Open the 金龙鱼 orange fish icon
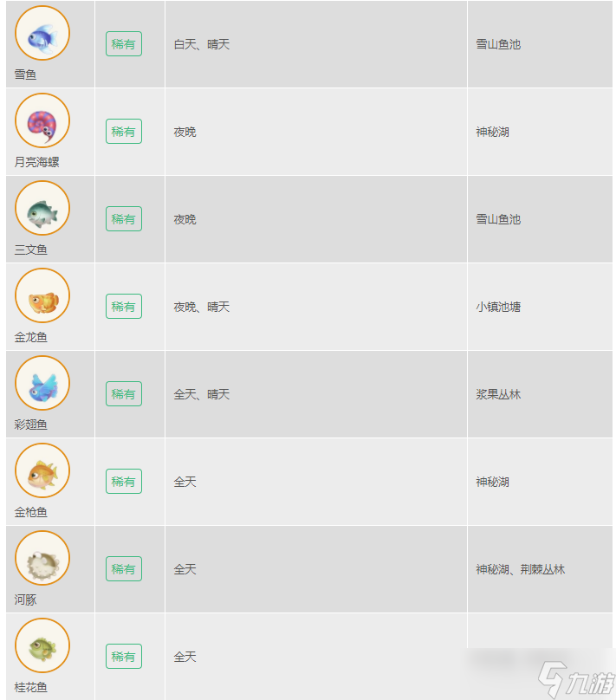 point(42,295)
